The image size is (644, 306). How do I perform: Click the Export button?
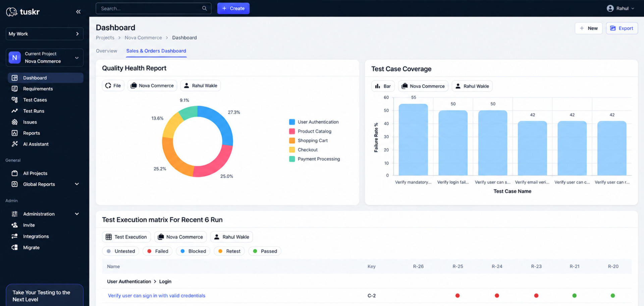pyautogui.click(x=622, y=28)
